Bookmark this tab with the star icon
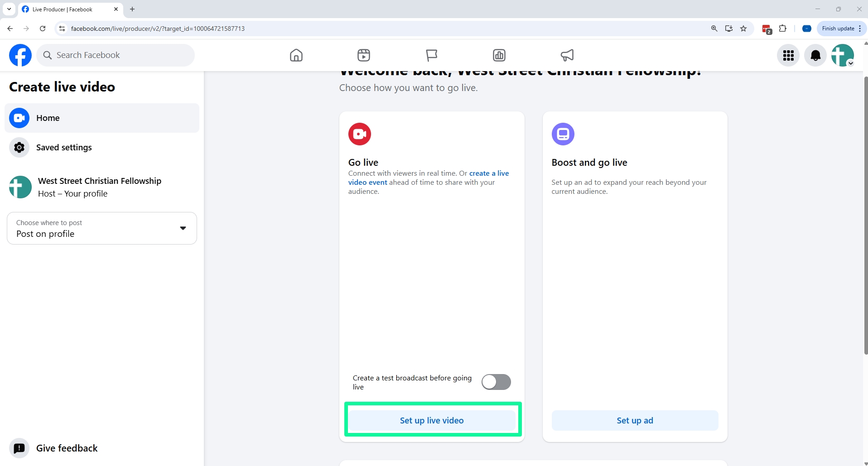Image resolution: width=868 pixels, height=466 pixels. point(743,29)
